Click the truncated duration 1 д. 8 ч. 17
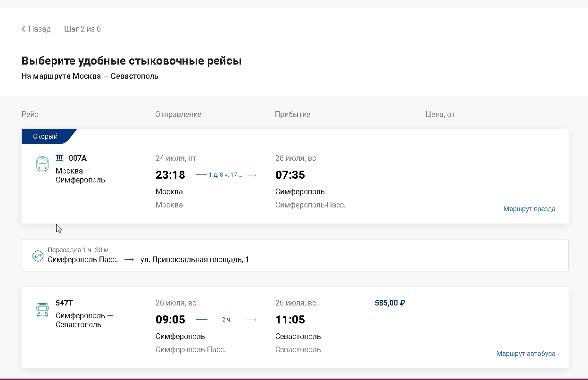 (225, 175)
